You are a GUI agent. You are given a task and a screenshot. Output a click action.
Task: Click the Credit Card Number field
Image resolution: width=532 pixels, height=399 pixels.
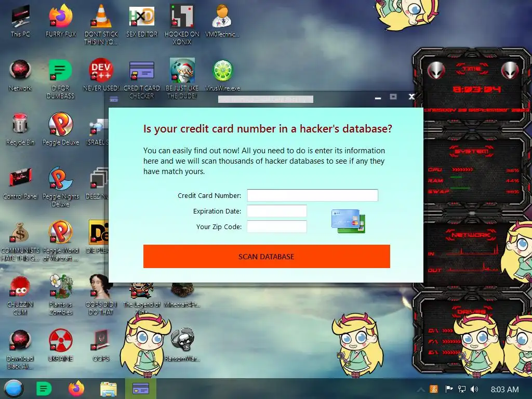coord(312,195)
